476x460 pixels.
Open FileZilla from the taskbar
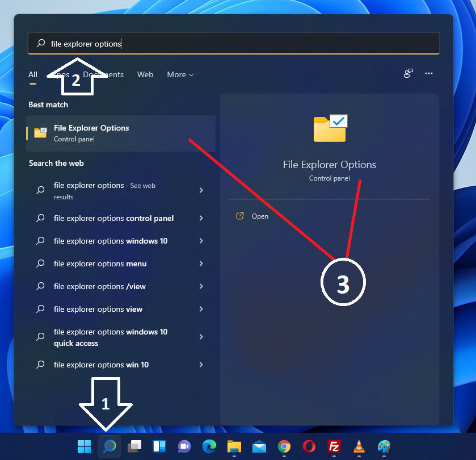(334, 447)
